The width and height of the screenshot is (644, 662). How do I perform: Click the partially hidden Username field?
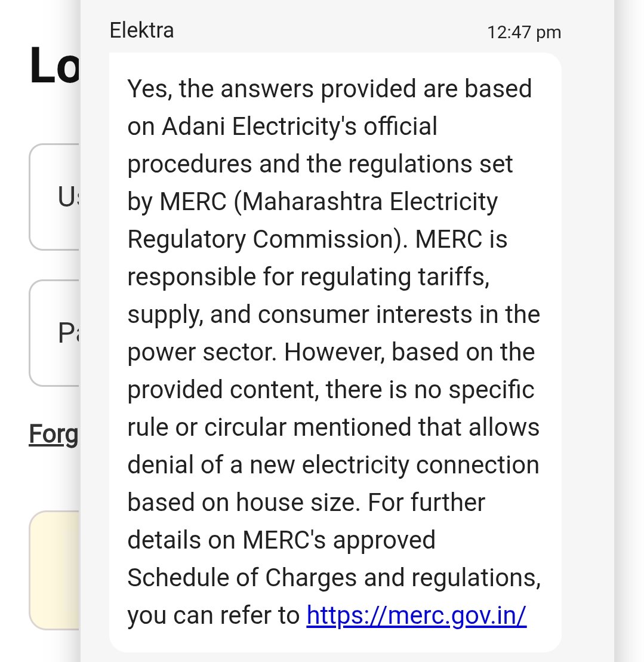[x=55, y=197]
